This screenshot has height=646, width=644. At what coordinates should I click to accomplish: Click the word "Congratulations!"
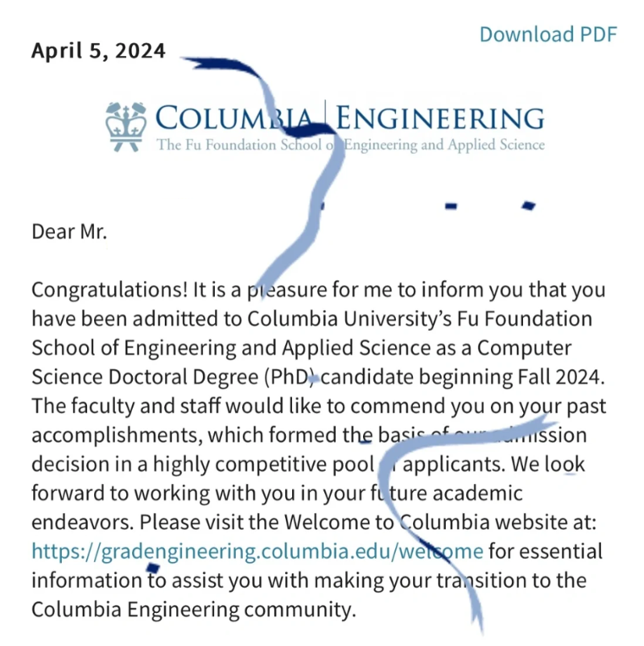[109, 290]
